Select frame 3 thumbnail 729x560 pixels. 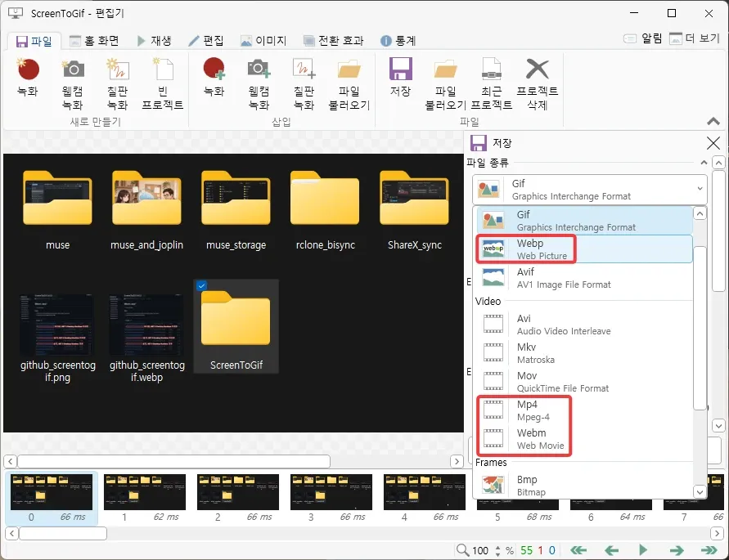(x=331, y=498)
